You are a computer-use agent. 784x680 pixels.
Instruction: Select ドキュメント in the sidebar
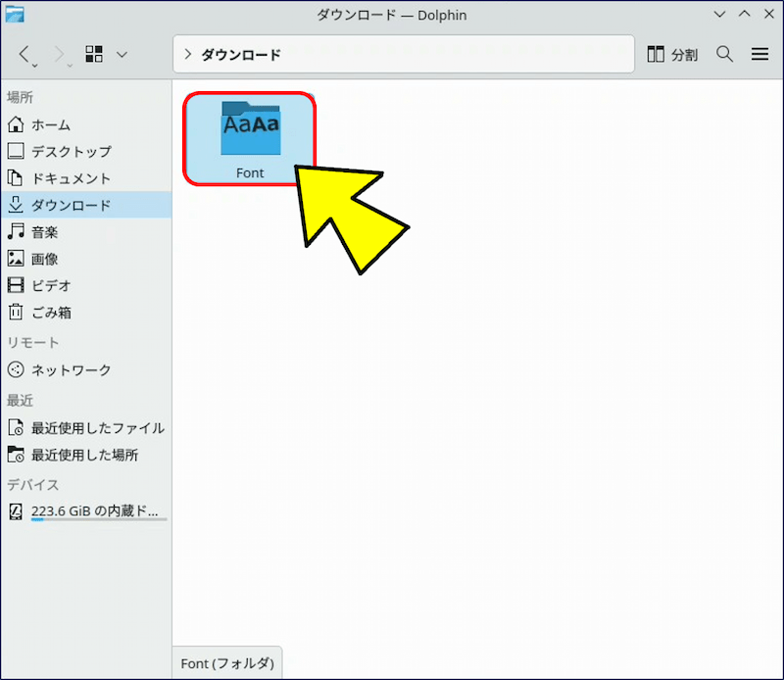coord(71,178)
